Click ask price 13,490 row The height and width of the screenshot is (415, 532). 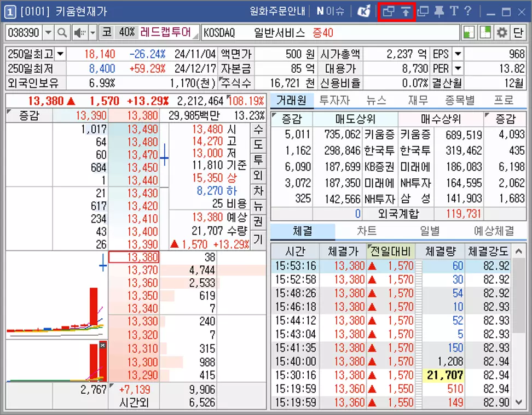click(134, 129)
